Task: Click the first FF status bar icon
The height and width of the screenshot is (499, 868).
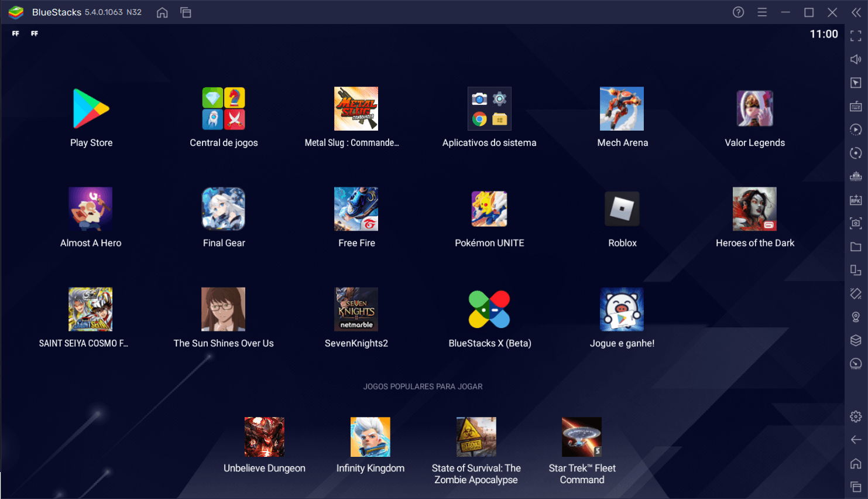Action: [x=16, y=34]
